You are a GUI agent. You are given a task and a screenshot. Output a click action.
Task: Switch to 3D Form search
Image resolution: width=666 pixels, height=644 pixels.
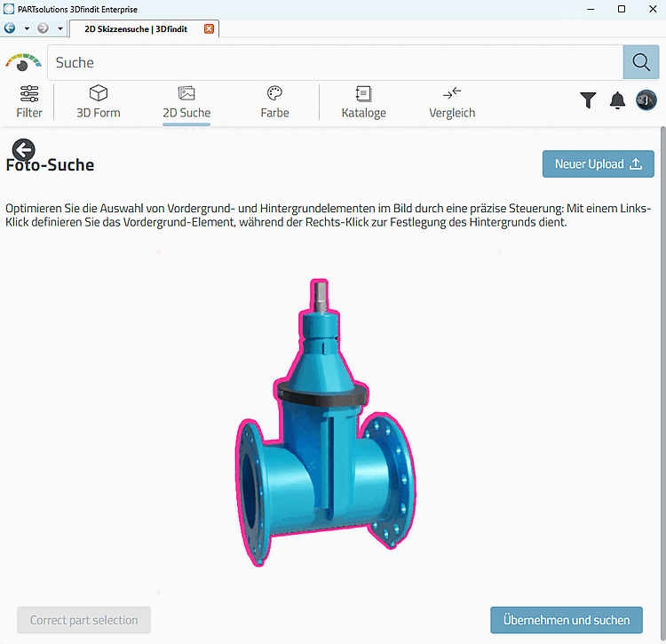(x=99, y=102)
